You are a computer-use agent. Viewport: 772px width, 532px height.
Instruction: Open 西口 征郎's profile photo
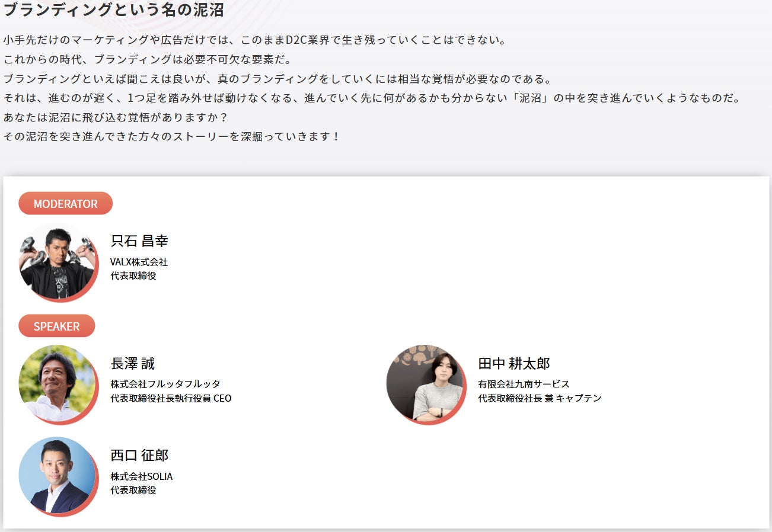(x=58, y=476)
